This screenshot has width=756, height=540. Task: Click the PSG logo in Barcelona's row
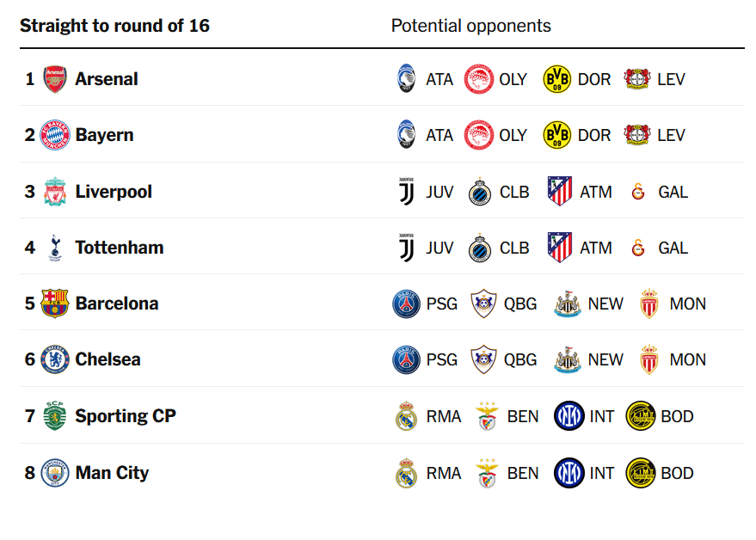click(406, 304)
